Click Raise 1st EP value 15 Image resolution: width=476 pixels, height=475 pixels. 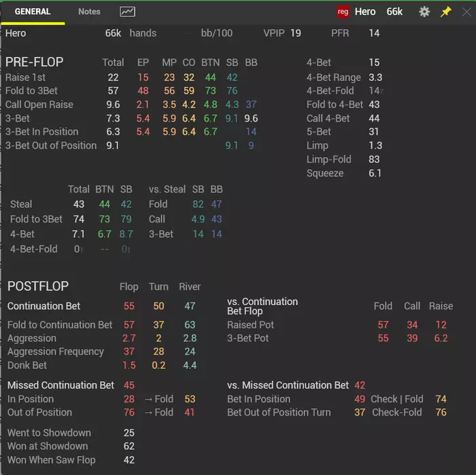pyautogui.click(x=143, y=77)
